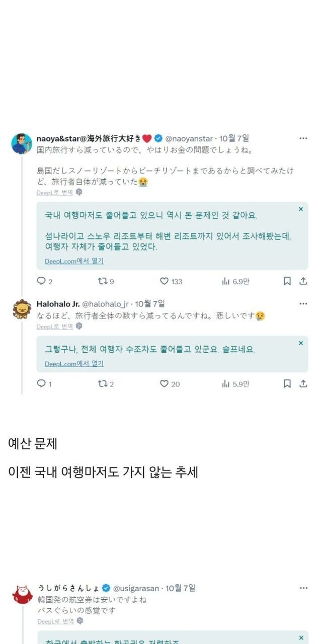Reply to Halohalo Jr.'s tweet
Viewport: 322px width, 644px height.
41,384
